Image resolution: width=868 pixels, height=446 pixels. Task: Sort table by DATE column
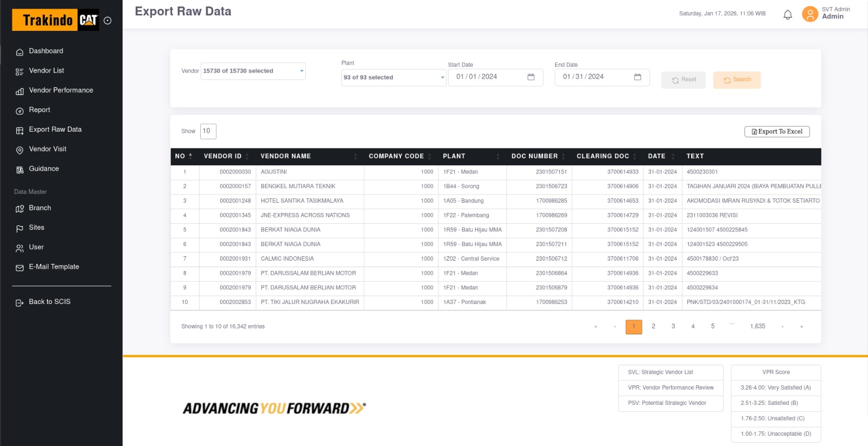point(662,156)
